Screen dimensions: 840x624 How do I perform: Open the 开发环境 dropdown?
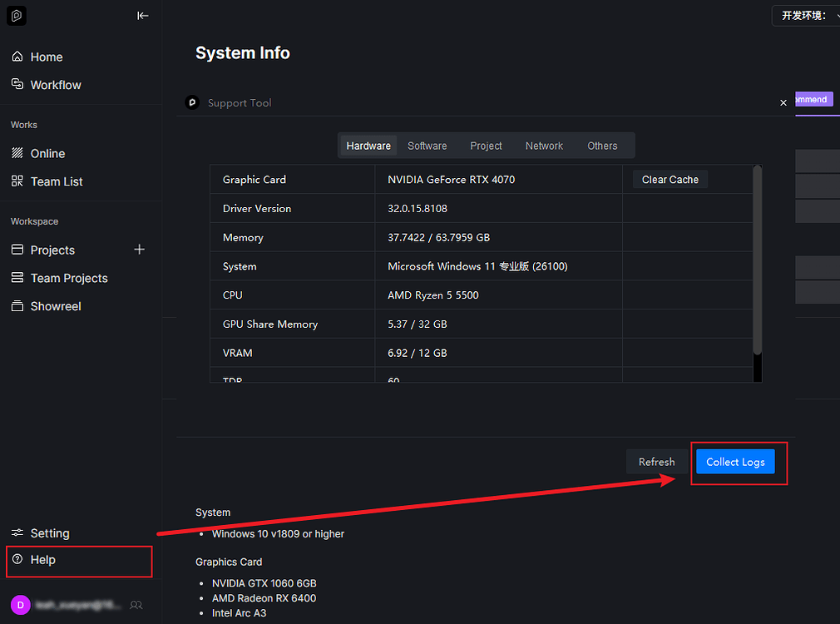point(806,16)
